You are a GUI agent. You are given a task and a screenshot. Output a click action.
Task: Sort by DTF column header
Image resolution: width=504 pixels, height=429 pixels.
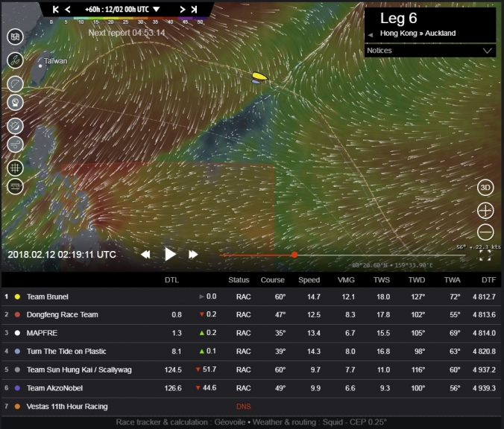click(488, 280)
